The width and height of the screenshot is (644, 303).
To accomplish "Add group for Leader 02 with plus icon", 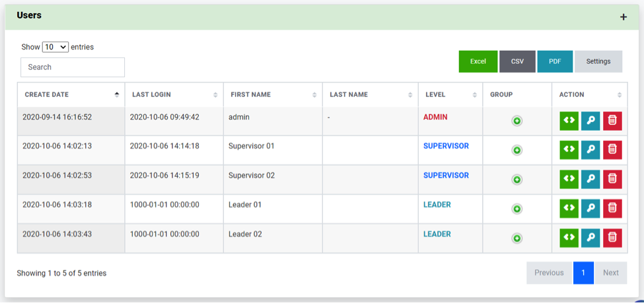I will [x=517, y=238].
